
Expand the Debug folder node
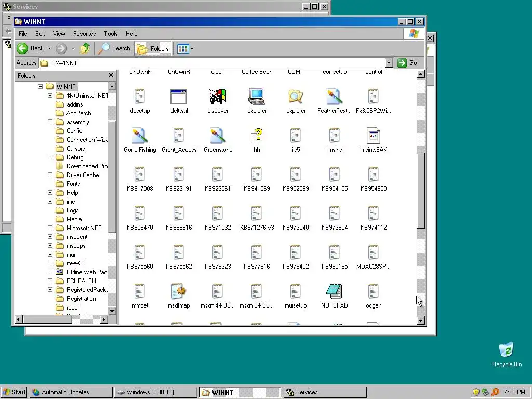[x=50, y=157]
